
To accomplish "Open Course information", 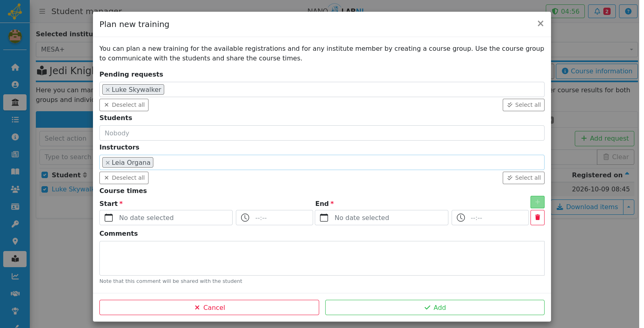I will pos(597,71).
